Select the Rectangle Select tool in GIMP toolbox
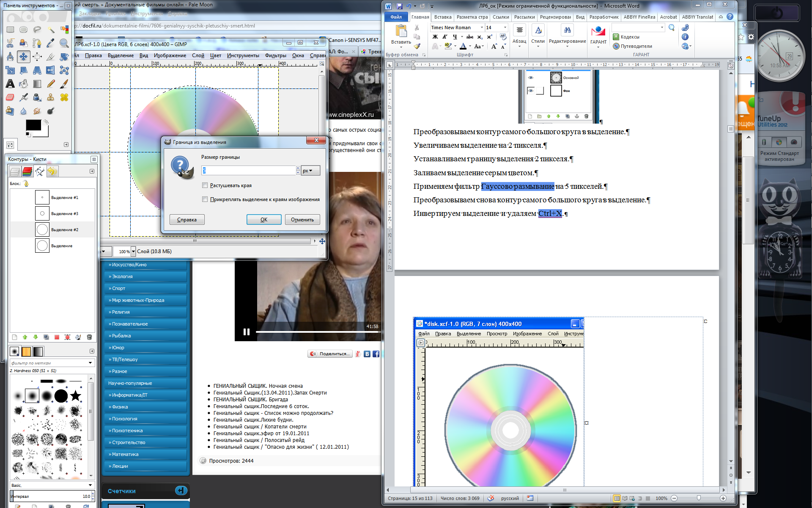 (x=10, y=30)
